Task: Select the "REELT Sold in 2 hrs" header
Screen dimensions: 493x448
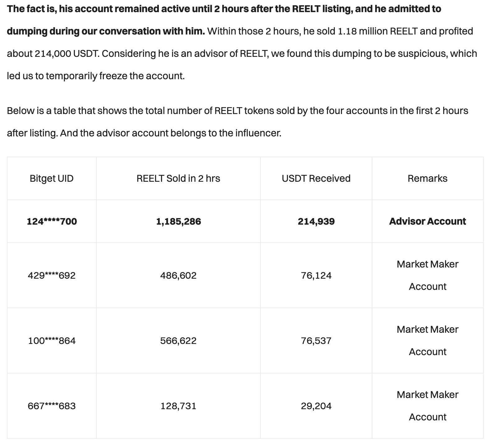Action: (x=178, y=178)
